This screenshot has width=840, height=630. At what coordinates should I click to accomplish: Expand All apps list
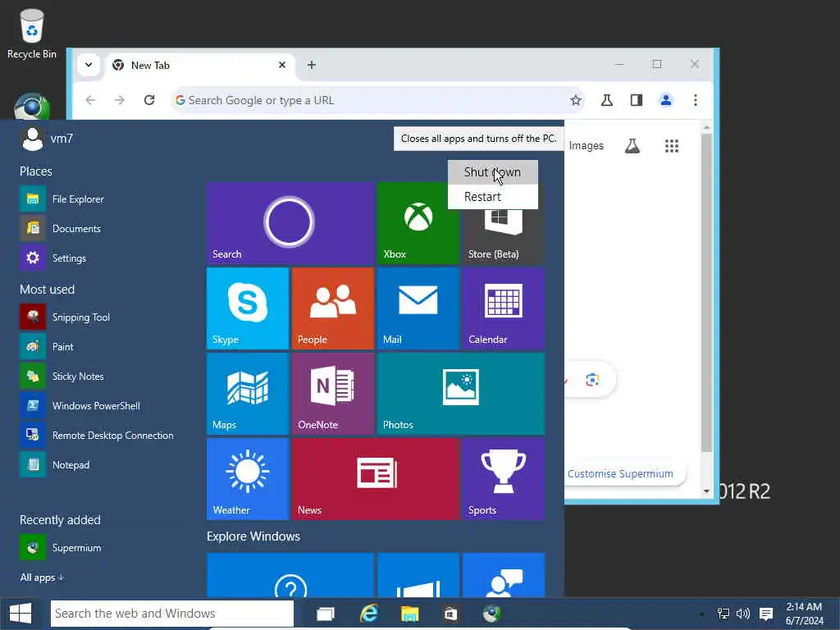click(42, 577)
